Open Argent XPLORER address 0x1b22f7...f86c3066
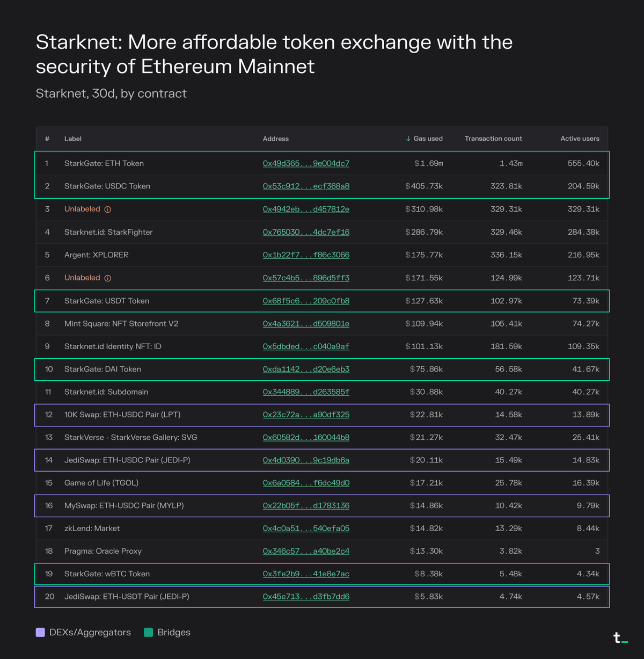The height and width of the screenshot is (659, 644). click(x=306, y=255)
